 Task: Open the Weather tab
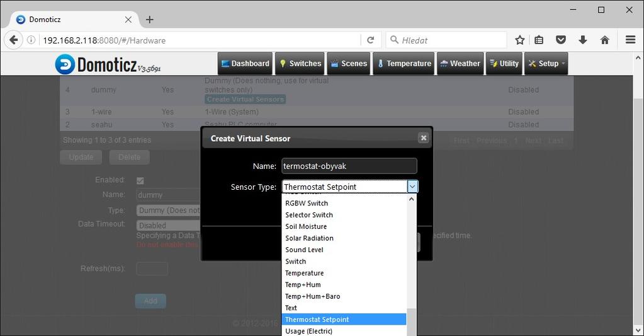(x=460, y=63)
